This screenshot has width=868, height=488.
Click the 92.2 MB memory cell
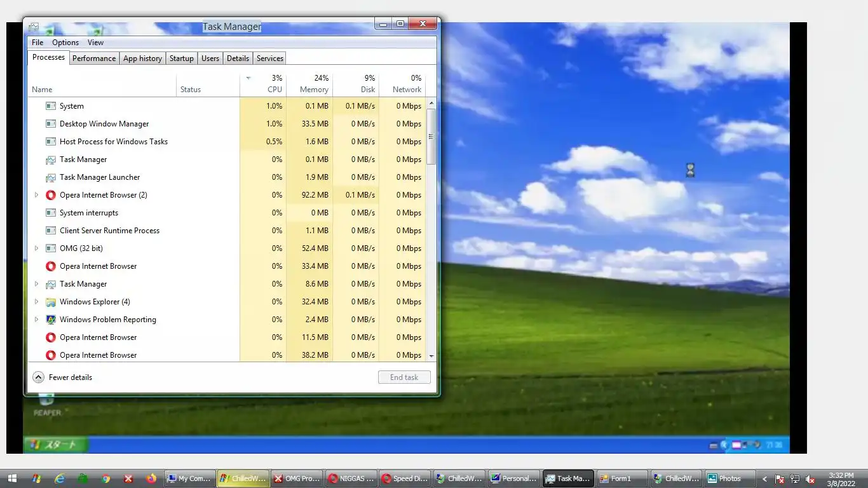pos(309,195)
